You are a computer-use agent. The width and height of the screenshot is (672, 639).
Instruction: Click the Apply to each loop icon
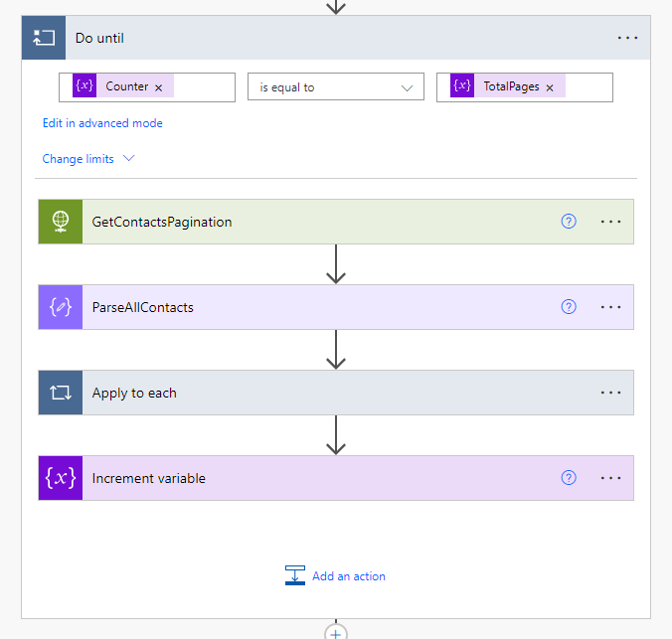(x=61, y=393)
